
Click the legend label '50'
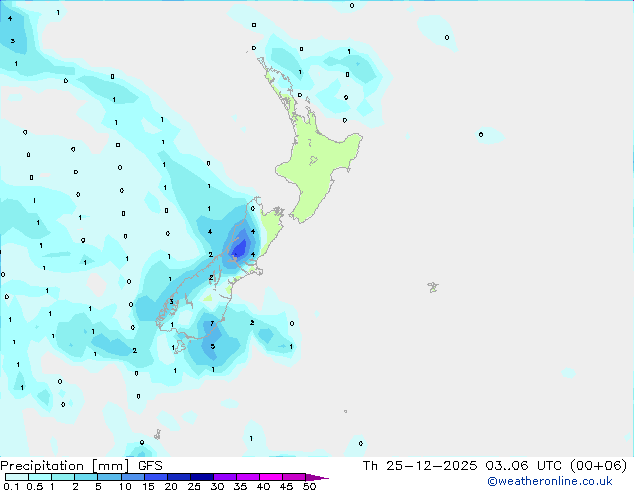click(309, 486)
